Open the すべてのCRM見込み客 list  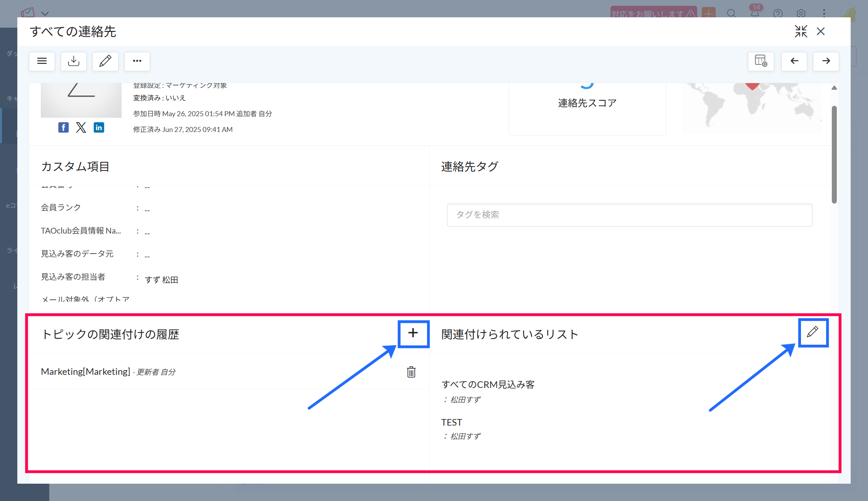[x=488, y=384]
